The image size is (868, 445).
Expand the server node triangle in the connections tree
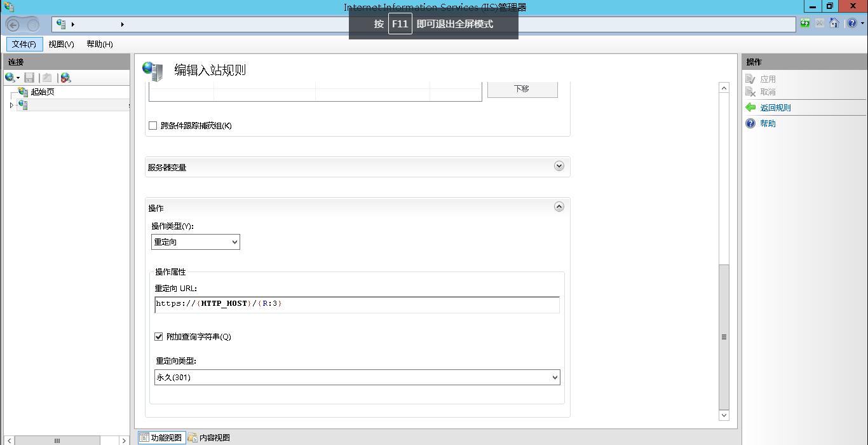tap(11, 105)
